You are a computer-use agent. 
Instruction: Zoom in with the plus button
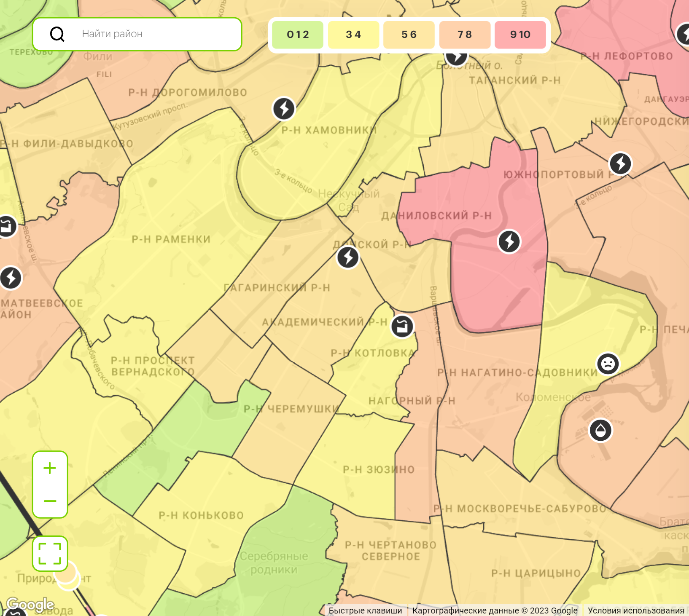click(x=50, y=468)
